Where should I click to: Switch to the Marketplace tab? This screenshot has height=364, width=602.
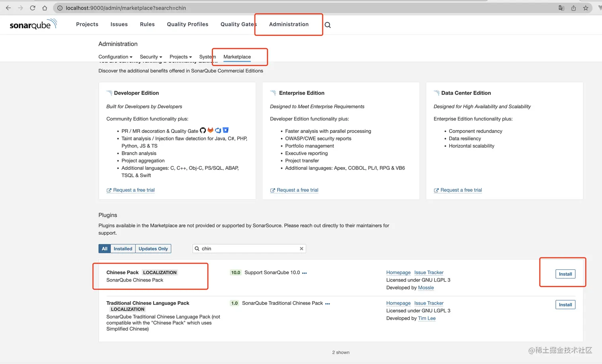(237, 57)
